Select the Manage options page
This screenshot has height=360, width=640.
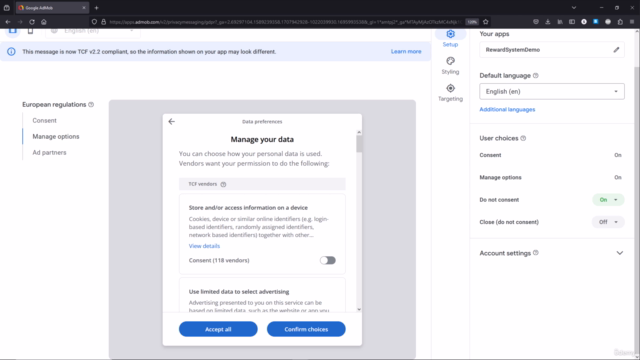point(56,136)
